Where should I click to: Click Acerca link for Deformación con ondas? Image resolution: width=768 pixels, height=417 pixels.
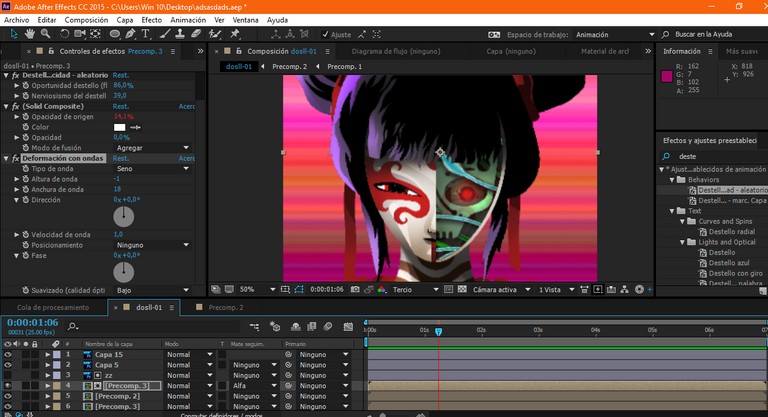click(187, 158)
